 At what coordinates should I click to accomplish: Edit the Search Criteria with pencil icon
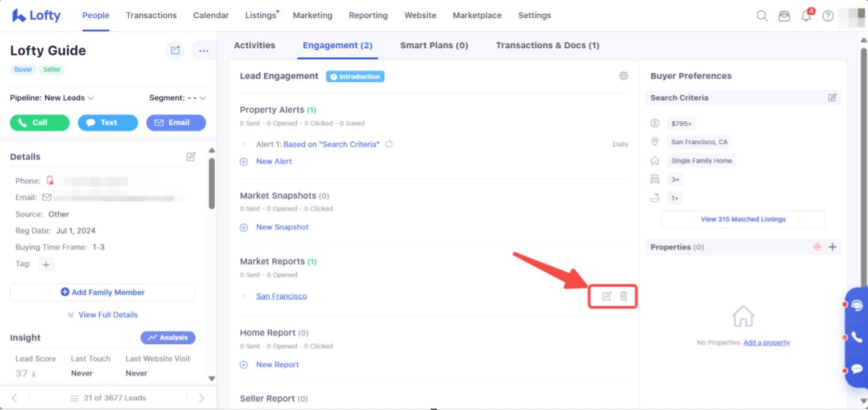click(x=832, y=98)
